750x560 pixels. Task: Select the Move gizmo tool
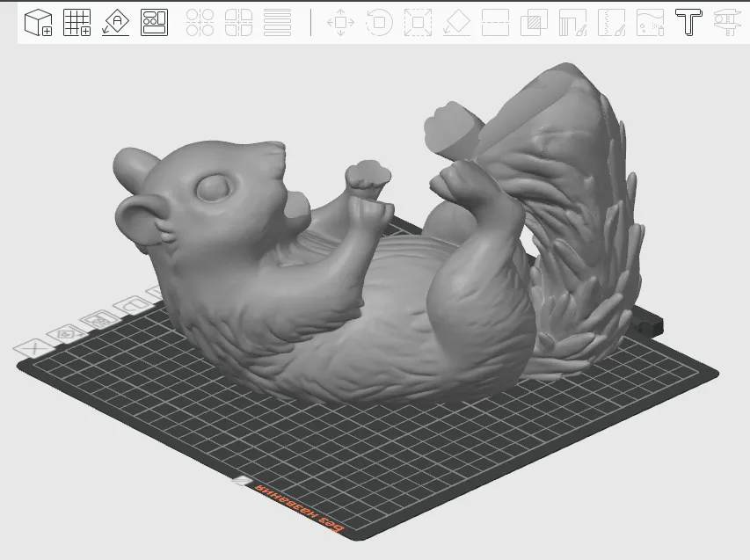coord(340,23)
